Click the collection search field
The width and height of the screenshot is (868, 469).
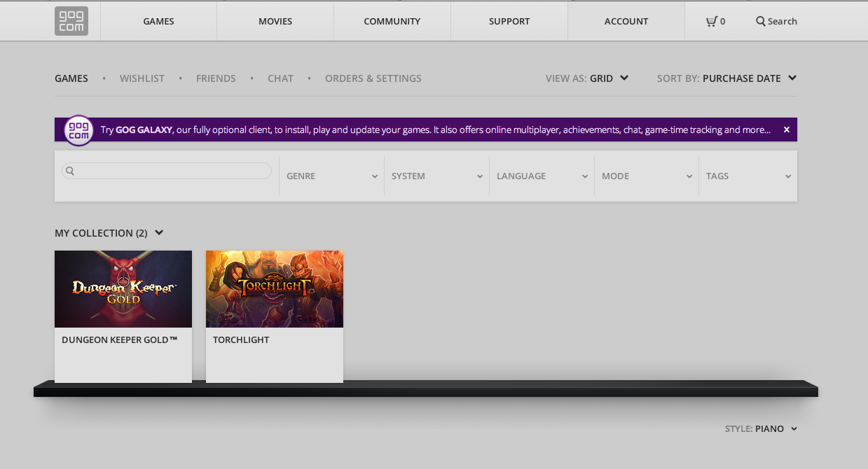[x=167, y=171]
